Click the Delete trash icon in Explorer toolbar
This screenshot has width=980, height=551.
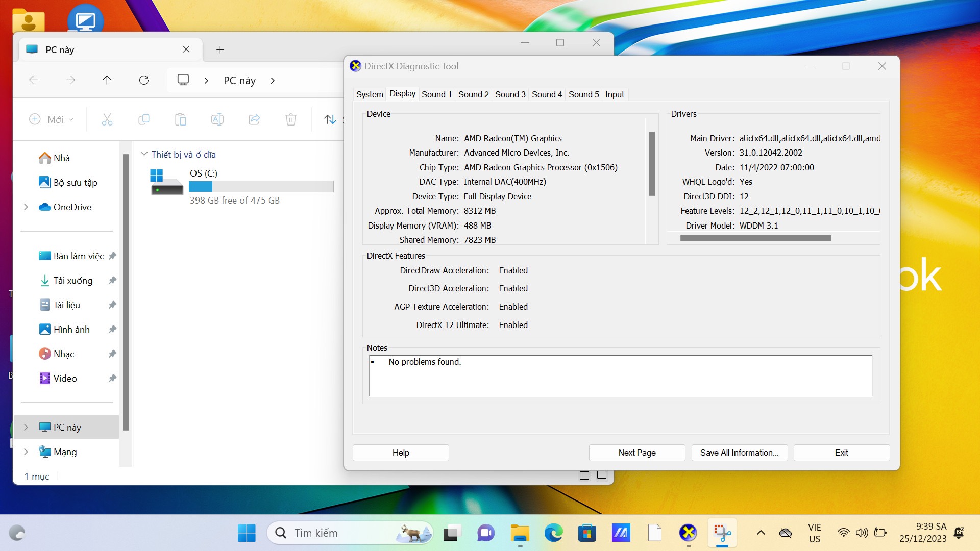pos(290,119)
